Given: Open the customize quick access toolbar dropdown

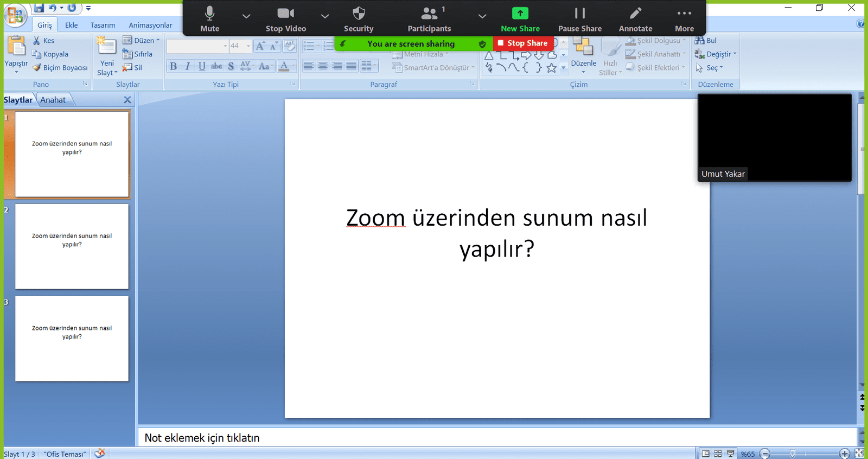Looking at the screenshot, I should (x=88, y=8).
